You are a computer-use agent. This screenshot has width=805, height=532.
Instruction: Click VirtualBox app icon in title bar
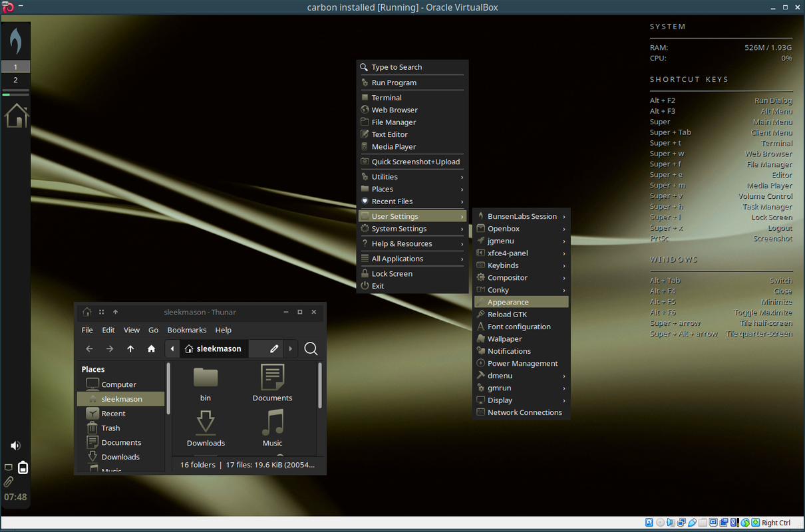(7, 7)
